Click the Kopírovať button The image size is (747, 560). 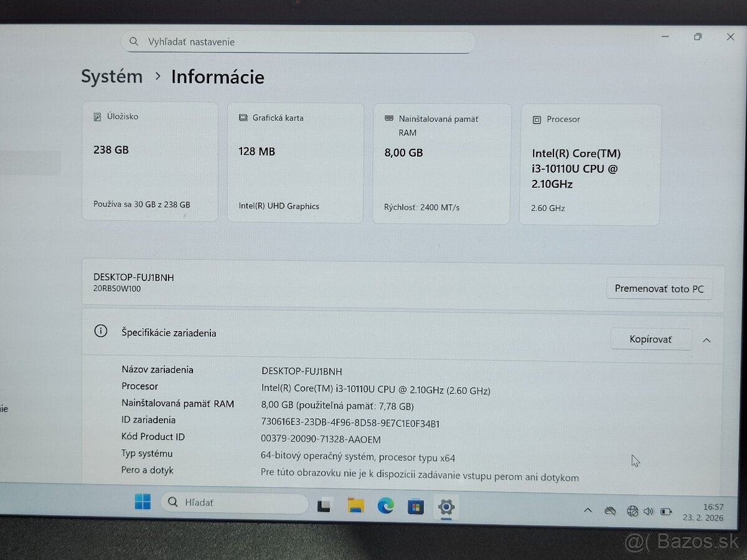pyautogui.click(x=651, y=338)
